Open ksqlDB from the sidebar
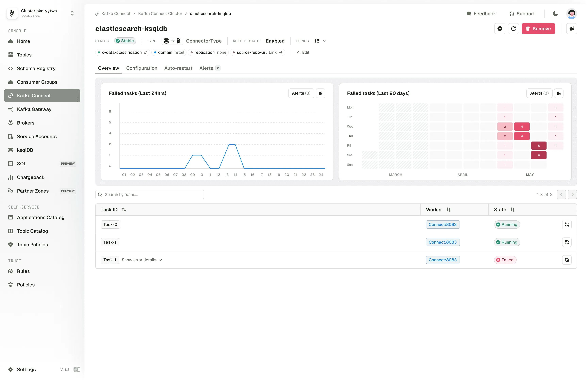This screenshot has height=380, width=588. click(25, 150)
